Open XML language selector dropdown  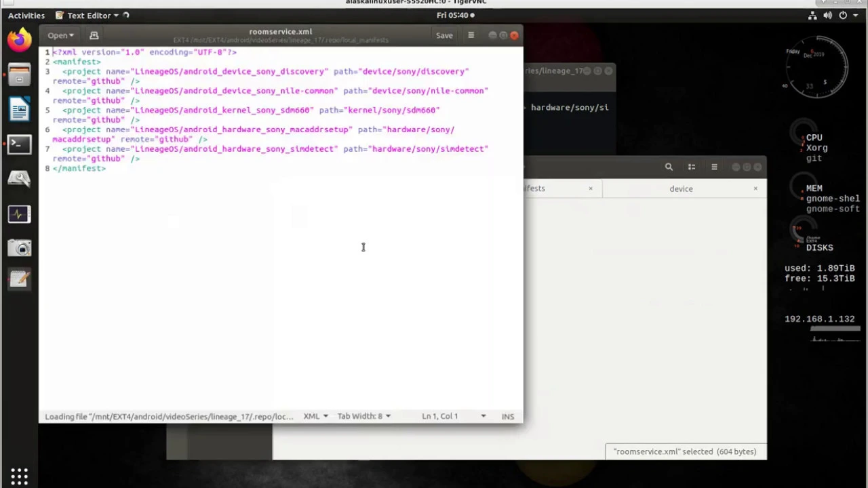coord(315,416)
